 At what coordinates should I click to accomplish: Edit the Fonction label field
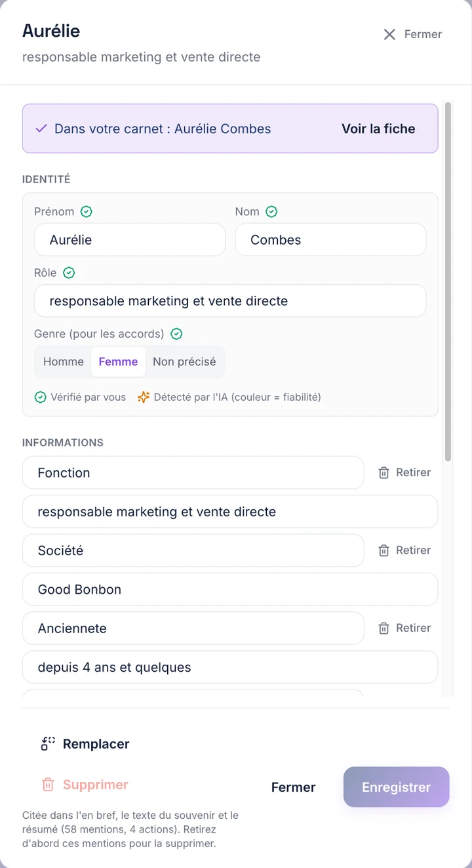193,472
